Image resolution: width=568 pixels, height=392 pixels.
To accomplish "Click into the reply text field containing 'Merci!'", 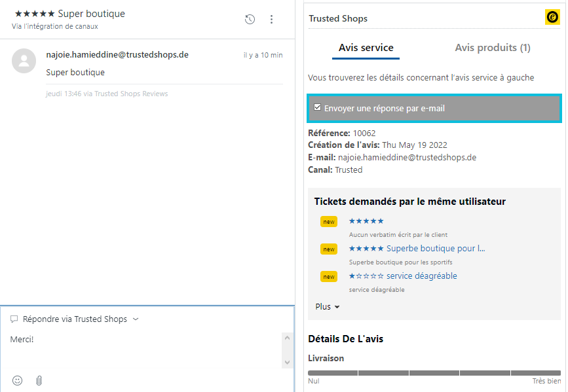I will (145, 350).
